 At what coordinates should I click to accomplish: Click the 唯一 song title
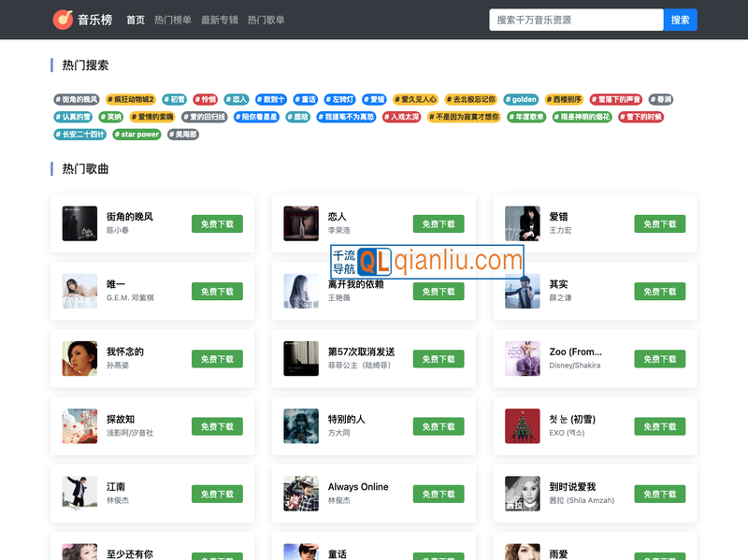[116, 284]
